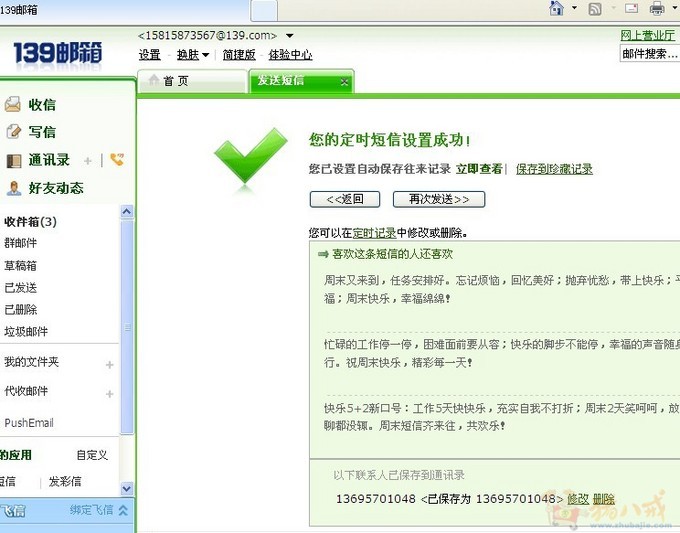This screenshot has height=533, width=680.
Task: Open the 通讯录 address book icon
Action: (x=13, y=161)
